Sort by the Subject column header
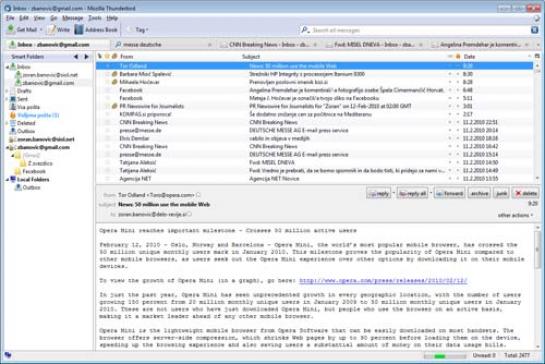Image resolution: width=545 pixels, height=364 pixels. pos(251,56)
